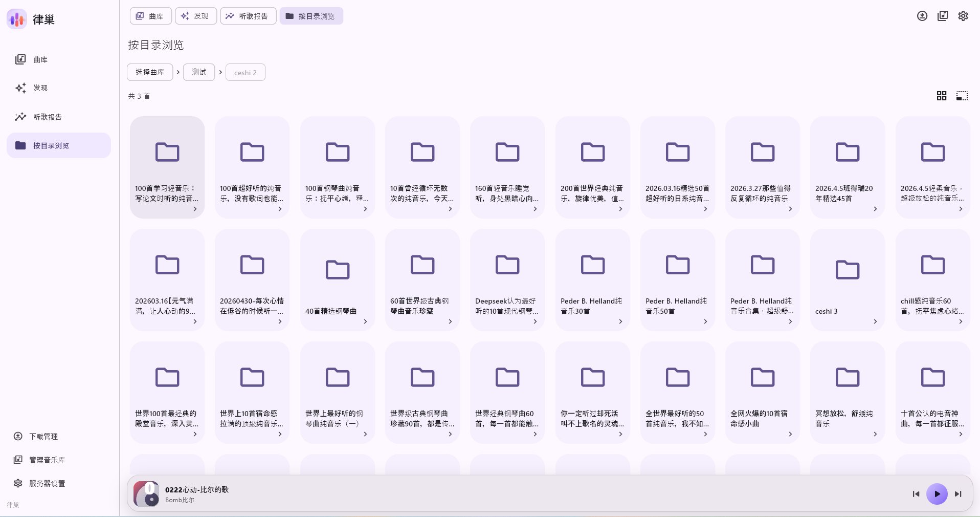Switch to grid view layout icon
The width and height of the screenshot is (980, 517).
point(942,96)
